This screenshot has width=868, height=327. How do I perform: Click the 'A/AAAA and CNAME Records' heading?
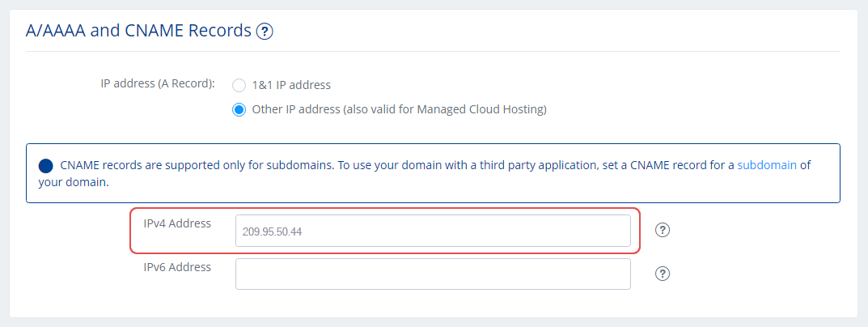point(138,31)
